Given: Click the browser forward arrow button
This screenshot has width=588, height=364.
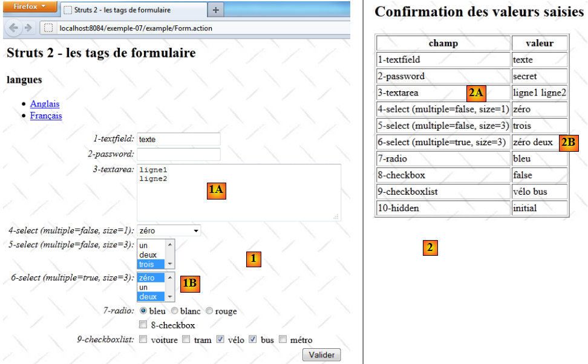Looking at the screenshot, I should [29, 28].
